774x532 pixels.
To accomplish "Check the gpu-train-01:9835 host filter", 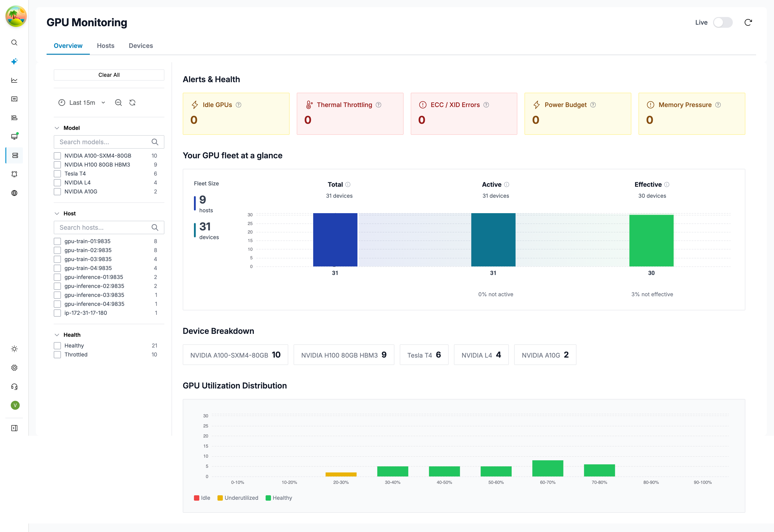I will (57, 241).
